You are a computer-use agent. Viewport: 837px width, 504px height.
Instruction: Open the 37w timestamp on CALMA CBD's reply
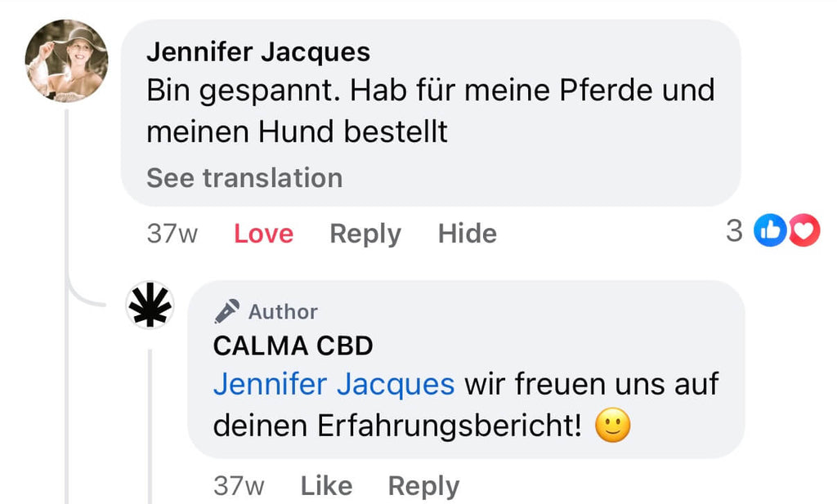(x=239, y=486)
